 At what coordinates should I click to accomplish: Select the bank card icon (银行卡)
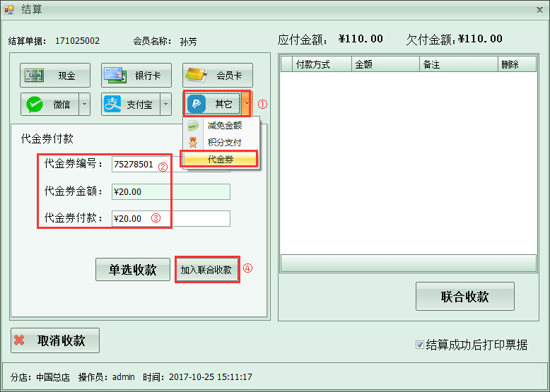pyautogui.click(x=114, y=76)
